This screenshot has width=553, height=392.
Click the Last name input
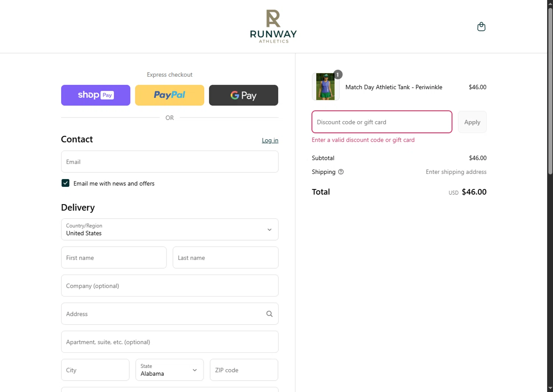pyautogui.click(x=225, y=258)
